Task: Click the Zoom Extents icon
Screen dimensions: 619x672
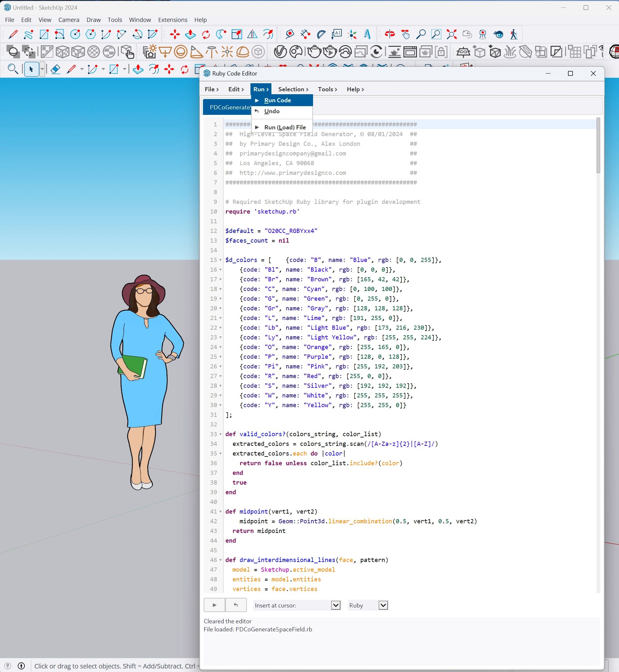Action: pyautogui.click(x=452, y=34)
